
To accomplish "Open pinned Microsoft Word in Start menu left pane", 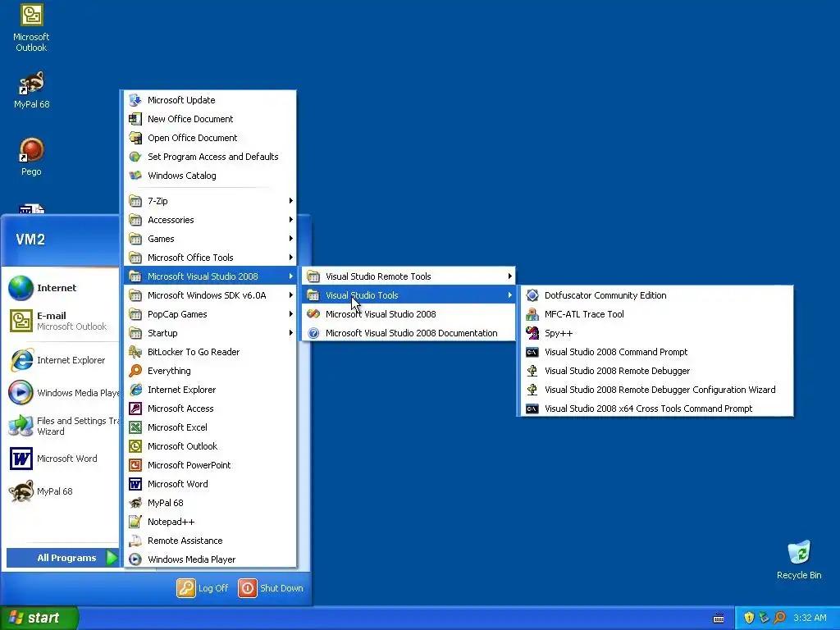I will click(x=61, y=459).
